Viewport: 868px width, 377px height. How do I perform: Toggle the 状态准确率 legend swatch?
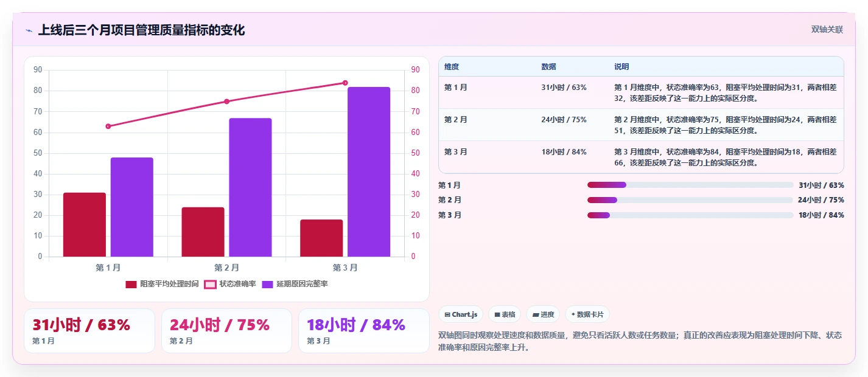[x=210, y=284]
